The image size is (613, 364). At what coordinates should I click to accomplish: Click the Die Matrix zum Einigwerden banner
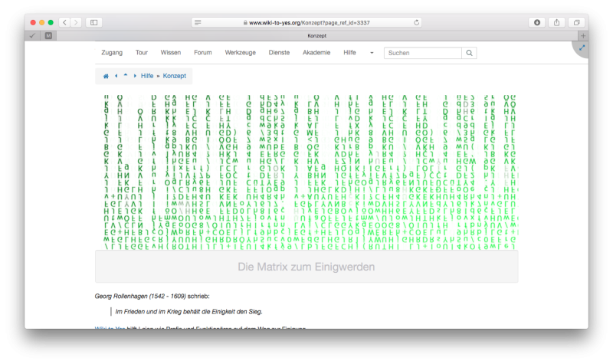coord(306,267)
